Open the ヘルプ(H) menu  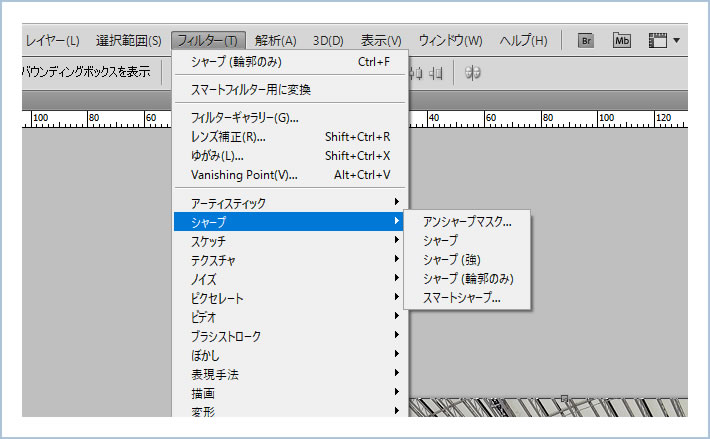pyautogui.click(x=523, y=41)
